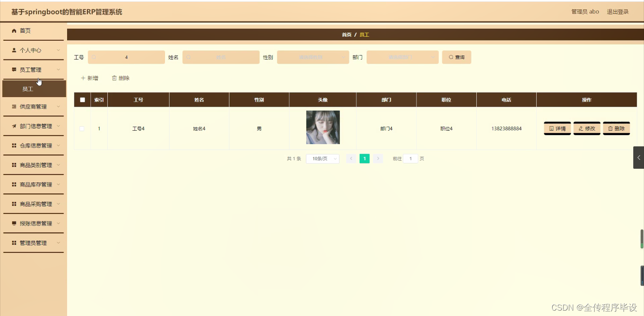
Task: Select the 首页 home icon in sidebar
Action: 14,30
